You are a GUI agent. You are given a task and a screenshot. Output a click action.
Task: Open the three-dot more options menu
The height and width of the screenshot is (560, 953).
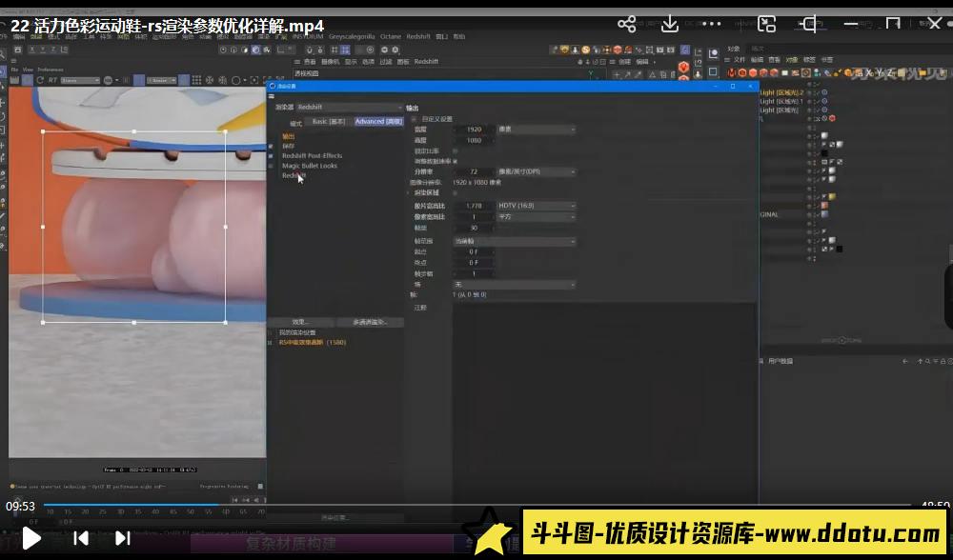[711, 25]
